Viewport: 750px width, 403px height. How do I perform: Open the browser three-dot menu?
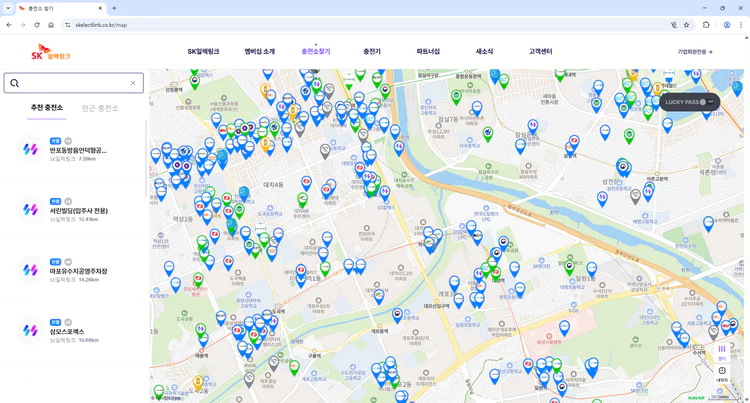pyautogui.click(x=741, y=25)
